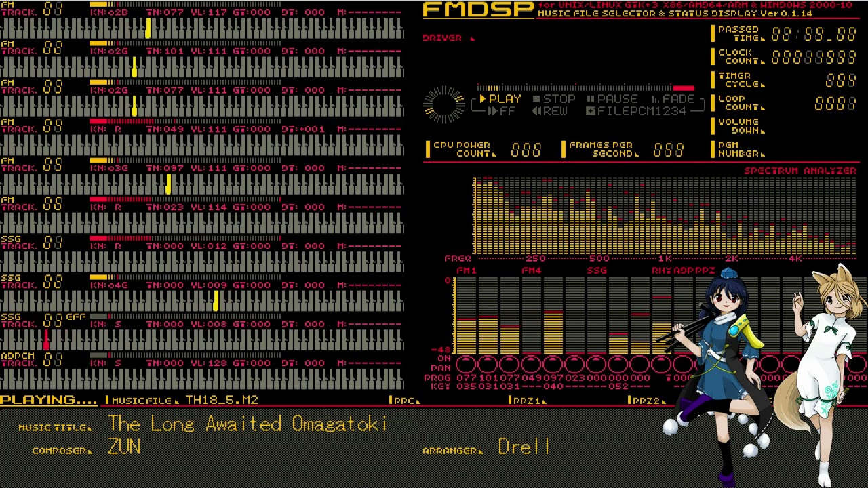Viewport: 868px width, 488px height.
Task: Click the composer name ZUN
Action: pos(124,447)
